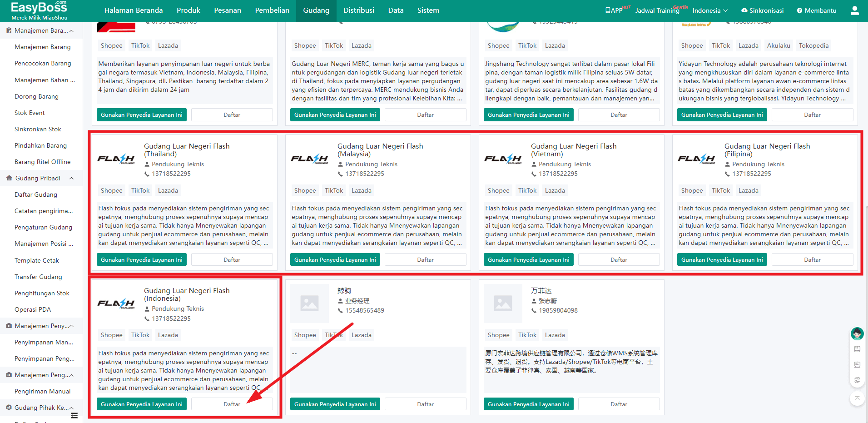
Task: Click Flash logo on Vietnam warehouse card
Action: coord(503,159)
